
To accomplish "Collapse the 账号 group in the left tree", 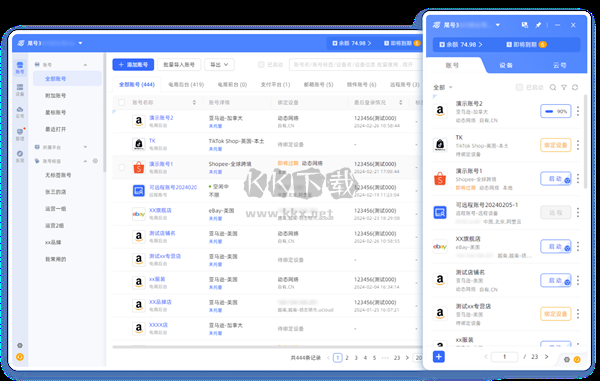I will pyautogui.click(x=85, y=65).
